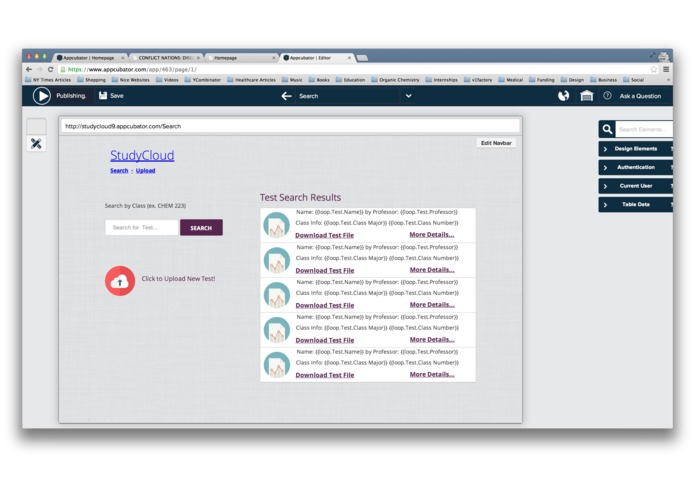Screen dimensions: 695x494
Task: Click Download Test File in third result
Action: click(324, 305)
